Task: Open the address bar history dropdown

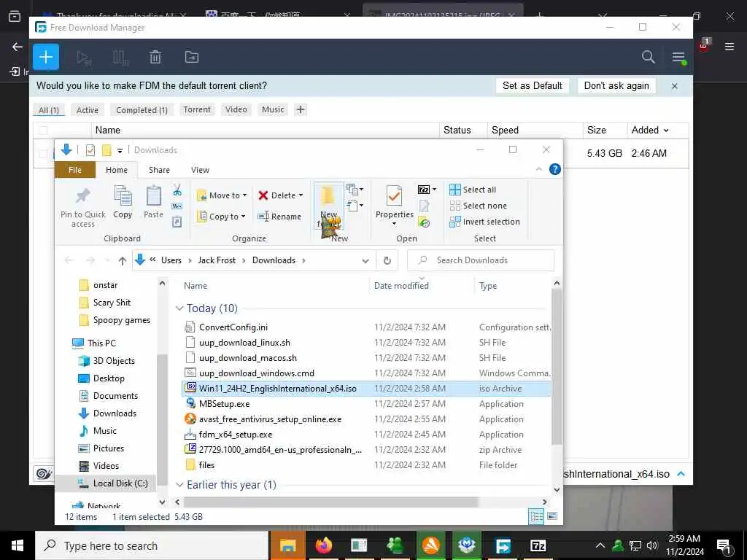Action: (x=365, y=260)
